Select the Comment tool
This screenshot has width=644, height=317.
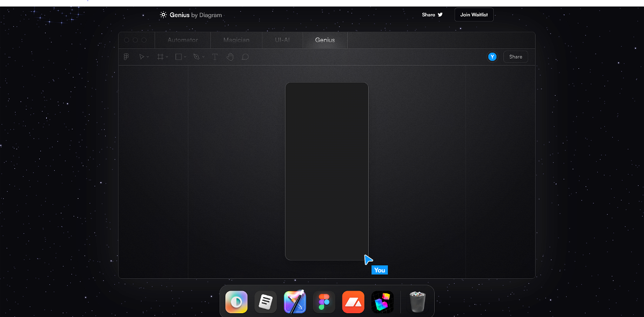point(245,56)
